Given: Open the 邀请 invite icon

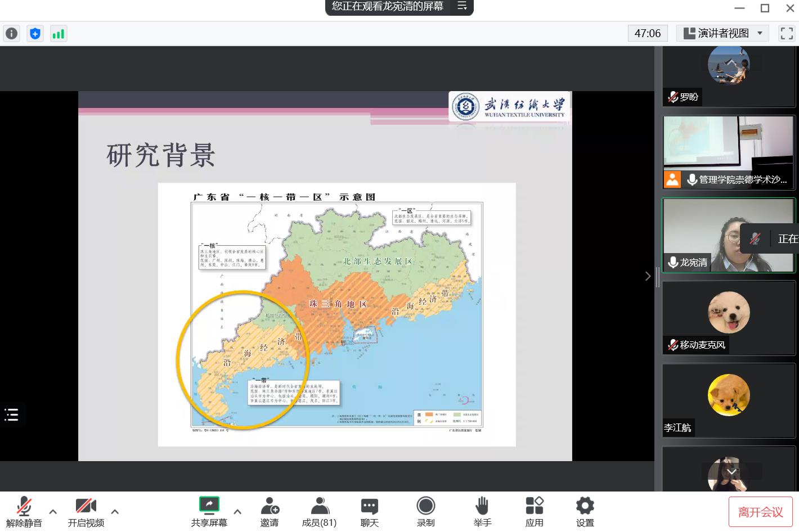Looking at the screenshot, I should click(270, 511).
